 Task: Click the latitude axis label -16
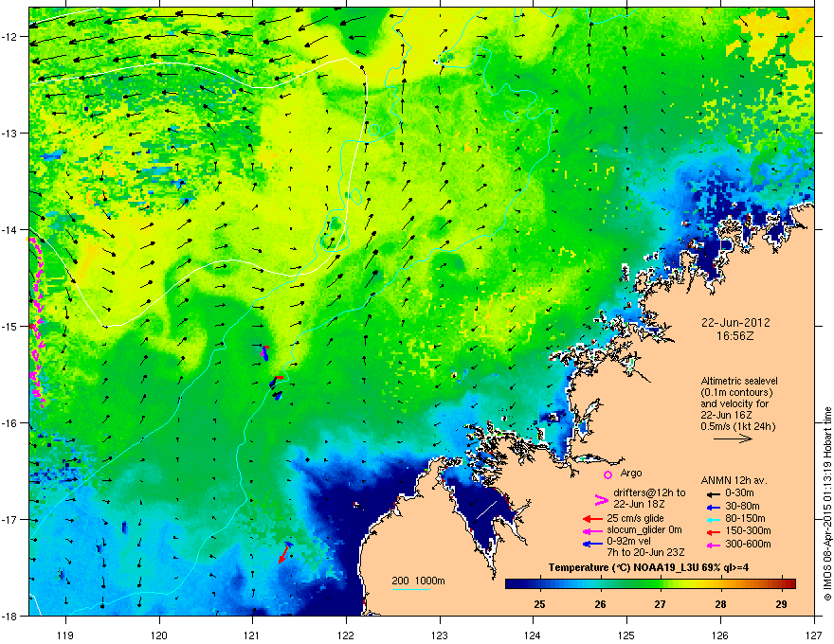click(10, 423)
